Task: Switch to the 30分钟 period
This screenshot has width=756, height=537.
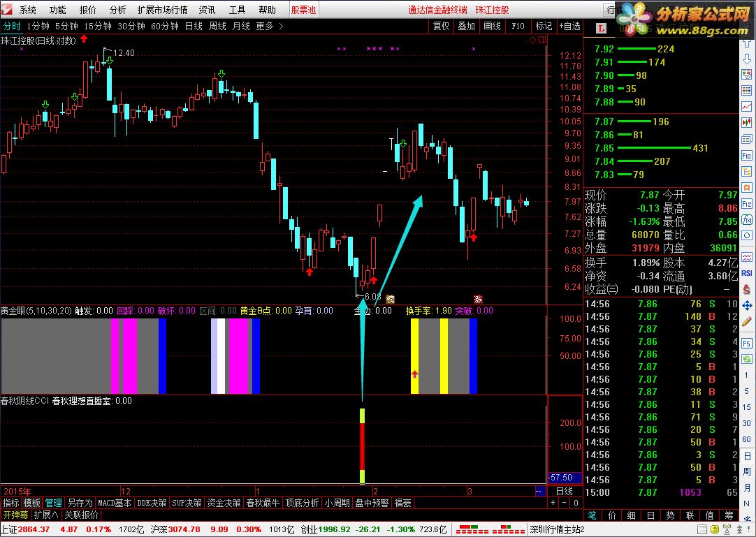Action: pos(131,26)
